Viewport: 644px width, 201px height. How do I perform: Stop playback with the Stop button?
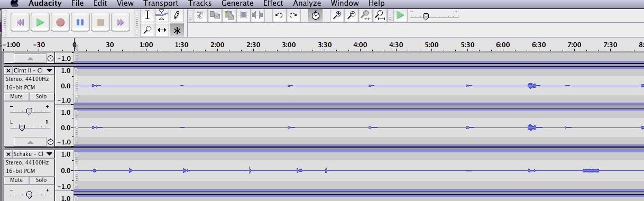click(x=100, y=22)
